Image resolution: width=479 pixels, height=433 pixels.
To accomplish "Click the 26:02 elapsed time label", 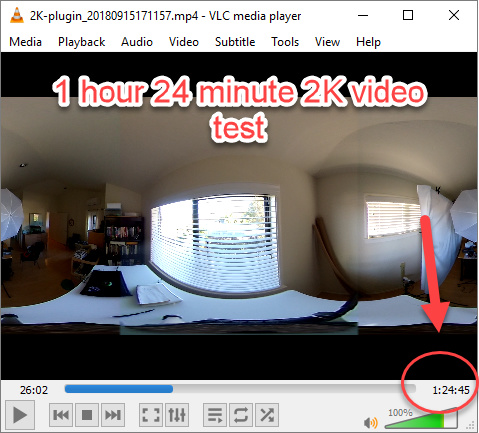I will coord(34,390).
